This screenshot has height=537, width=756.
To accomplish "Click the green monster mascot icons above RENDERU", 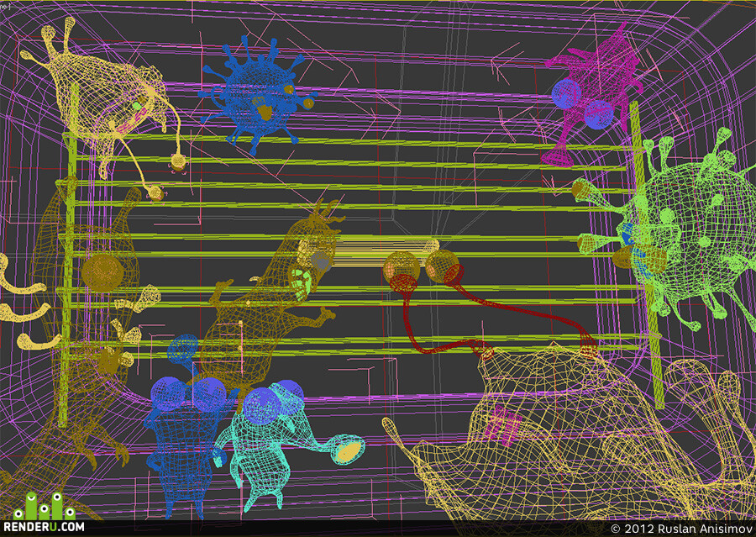I will [x=45, y=507].
